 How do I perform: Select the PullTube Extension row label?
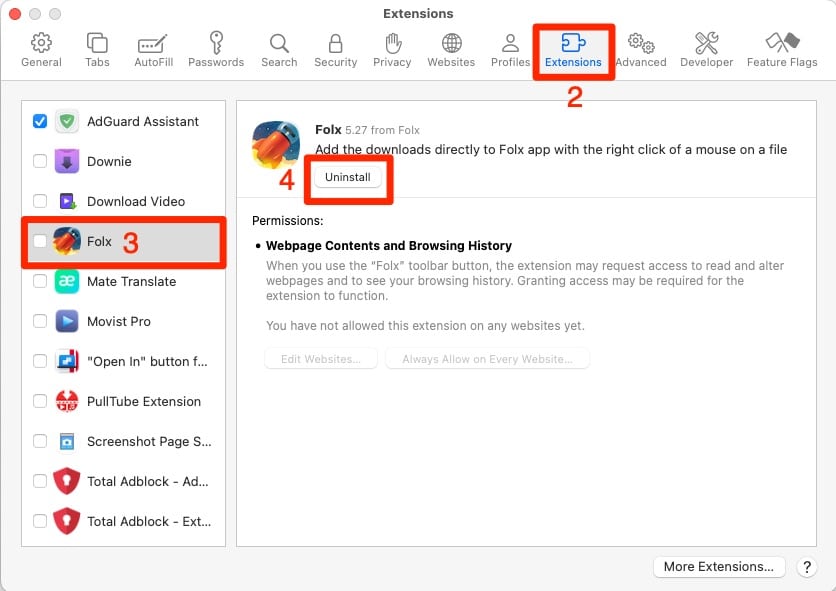pyautogui.click(x=144, y=402)
